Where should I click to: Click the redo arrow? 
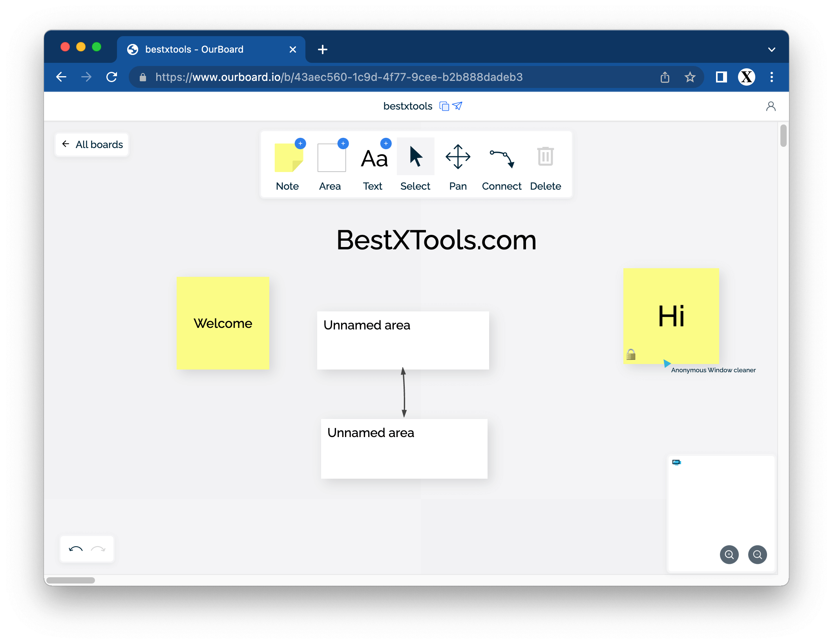click(98, 549)
